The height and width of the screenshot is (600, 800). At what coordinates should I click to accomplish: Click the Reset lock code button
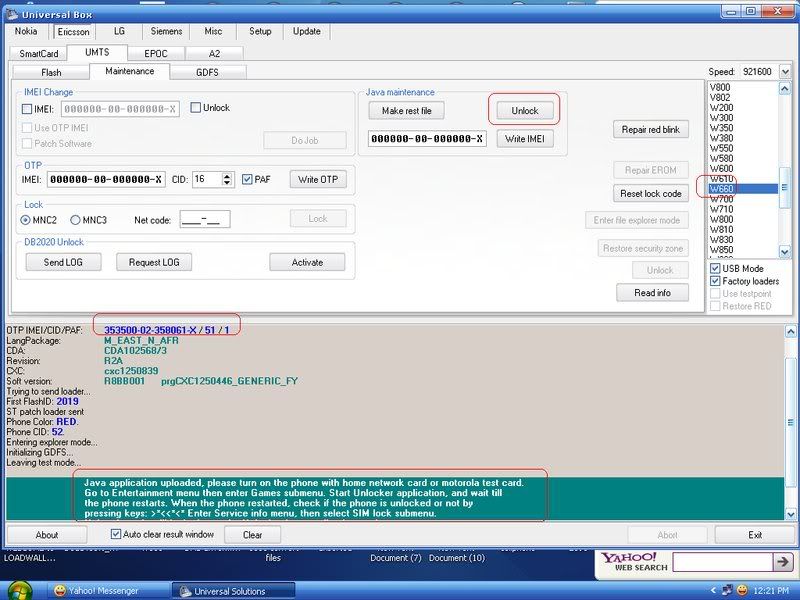651,194
